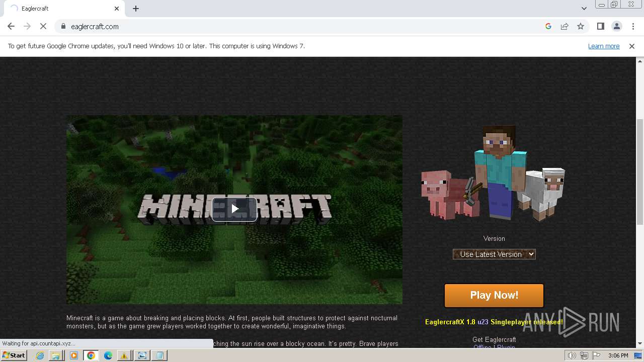Dismiss the Chrome update notification bar
The height and width of the screenshot is (362, 644).
(632, 46)
